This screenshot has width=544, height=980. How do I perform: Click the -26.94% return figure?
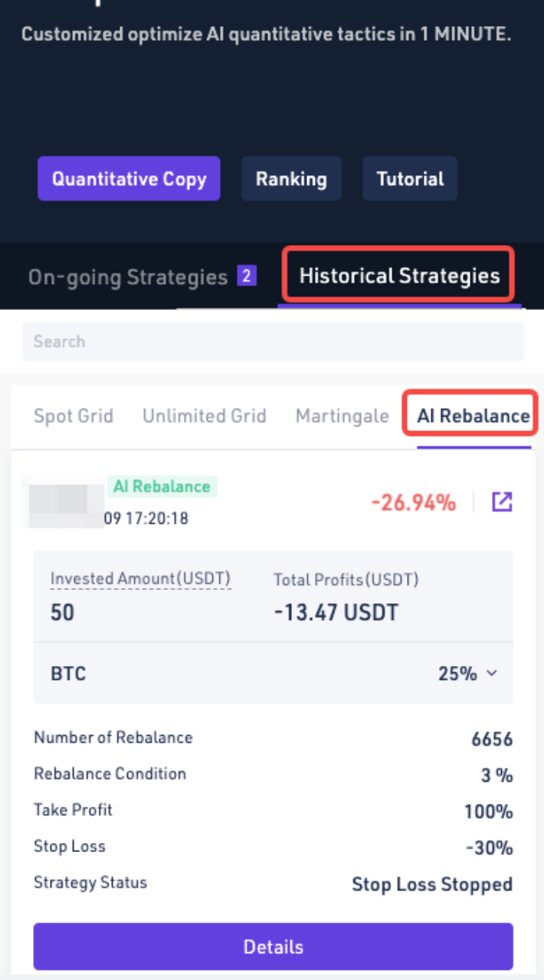(414, 503)
